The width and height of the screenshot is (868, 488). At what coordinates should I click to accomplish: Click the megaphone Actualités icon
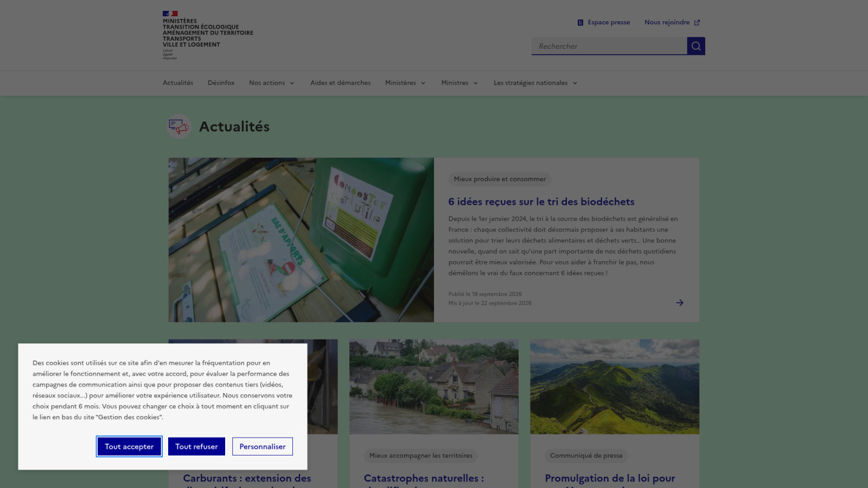click(178, 126)
